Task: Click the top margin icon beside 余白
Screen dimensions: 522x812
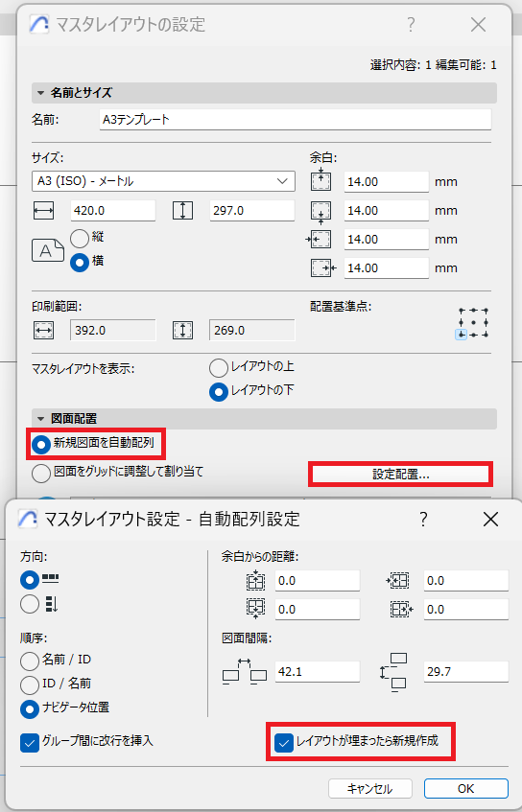Action: 320,180
